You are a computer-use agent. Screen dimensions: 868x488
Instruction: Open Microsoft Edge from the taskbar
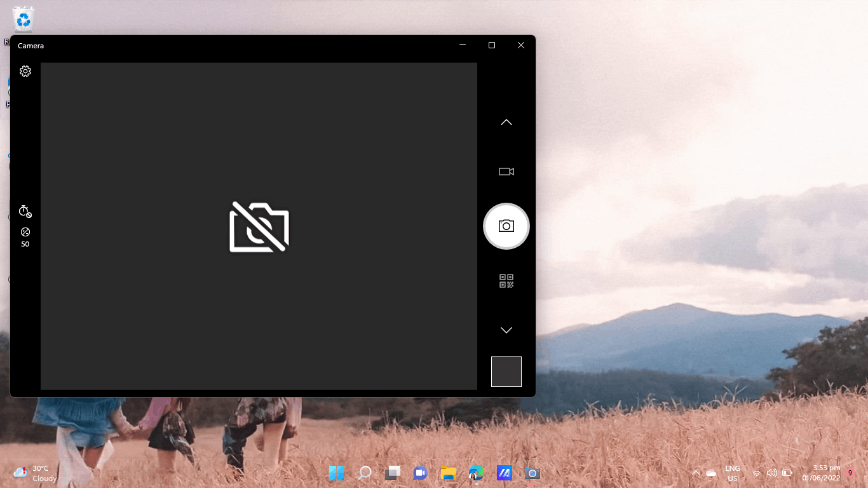[476, 473]
